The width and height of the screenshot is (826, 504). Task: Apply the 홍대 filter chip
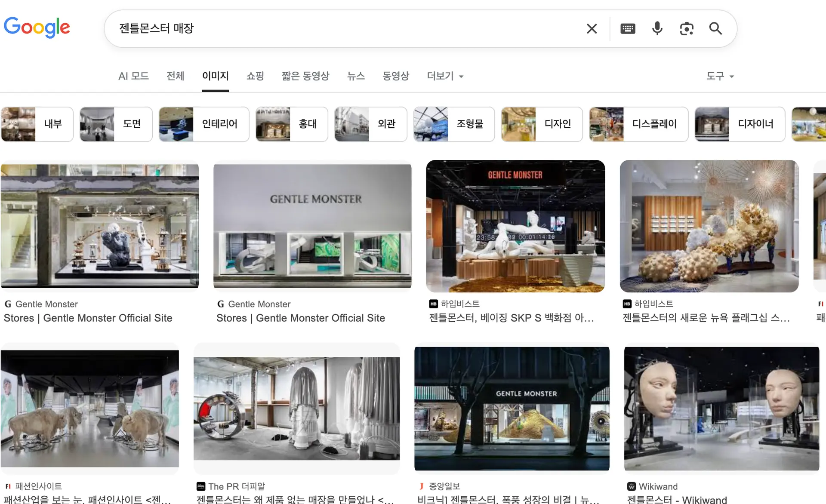pyautogui.click(x=292, y=124)
